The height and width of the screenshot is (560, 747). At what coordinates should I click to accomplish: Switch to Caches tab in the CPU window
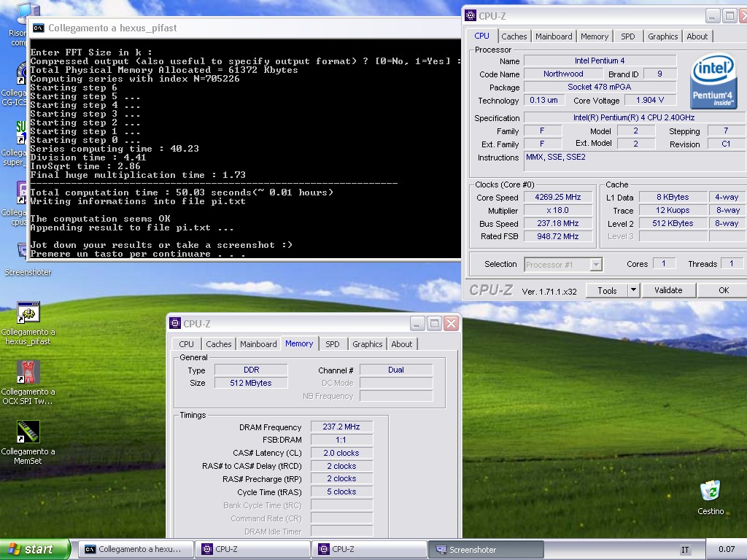[514, 36]
